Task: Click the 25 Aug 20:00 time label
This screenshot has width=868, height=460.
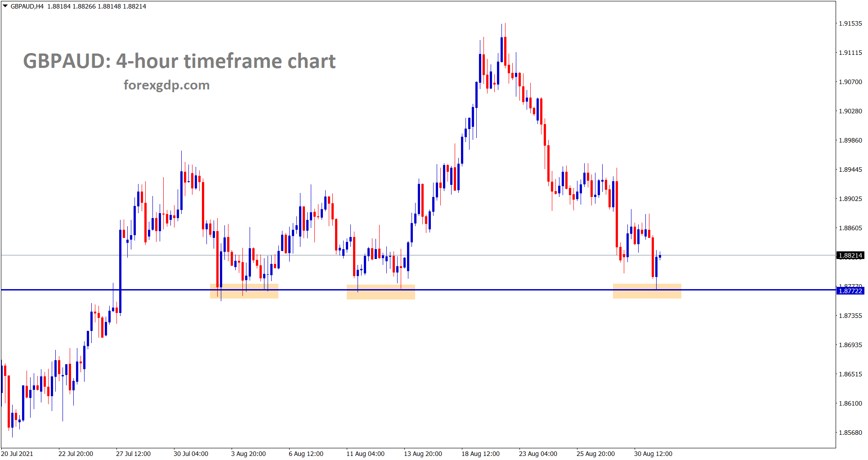Action: [595, 454]
